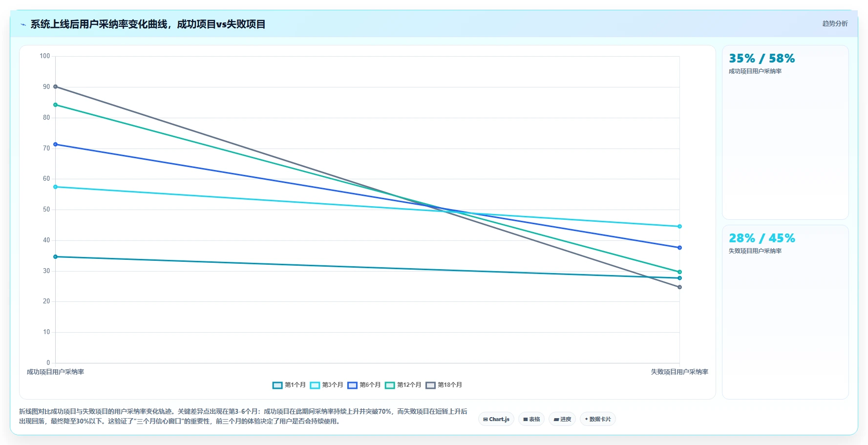Click the 表格 tag chip
This screenshot has height=445, width=868.
(531, 419)
